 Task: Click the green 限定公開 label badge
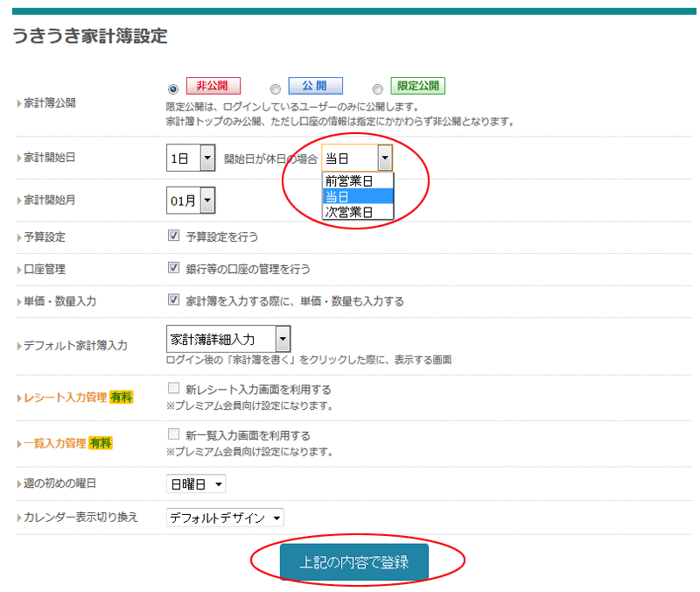(418, 86)
